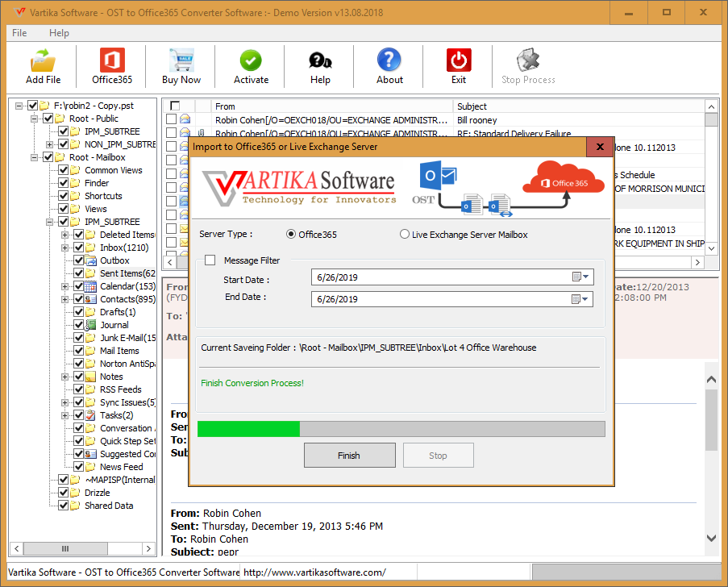Screen dimensions: 728x587
Task: Click the Start Date input field
Action: coord(452,277)
